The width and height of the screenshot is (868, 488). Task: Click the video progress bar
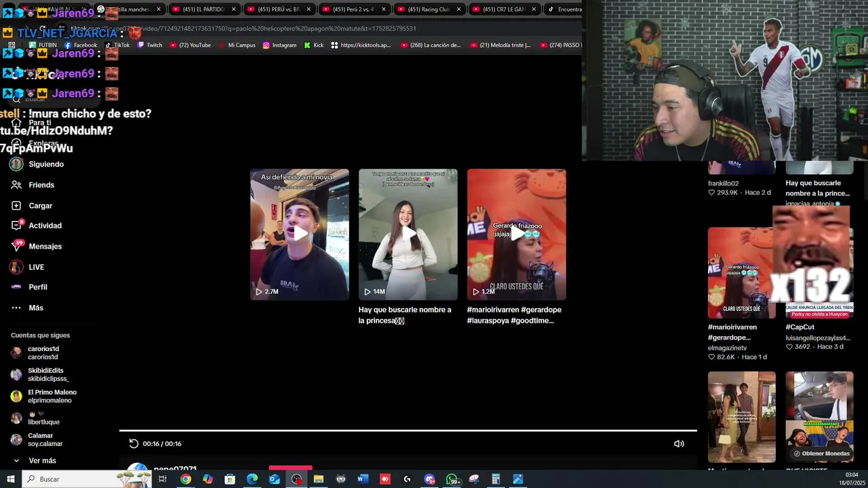[408, 430]
